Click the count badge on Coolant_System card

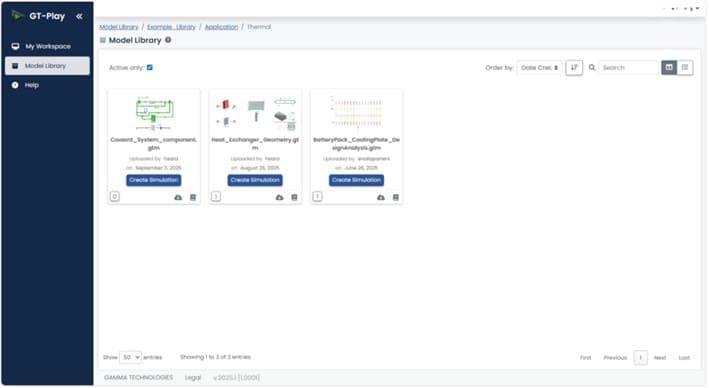[x=115, y=197]
